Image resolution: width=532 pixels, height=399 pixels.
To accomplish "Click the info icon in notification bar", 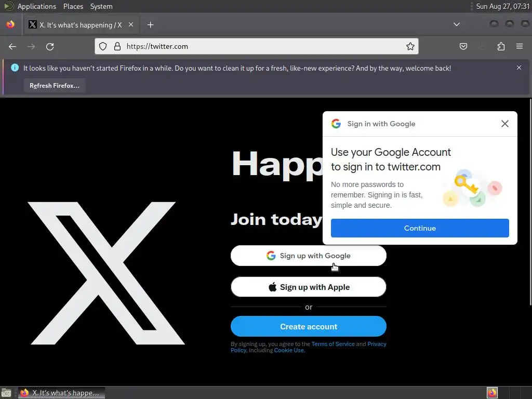I will (15, 68).
